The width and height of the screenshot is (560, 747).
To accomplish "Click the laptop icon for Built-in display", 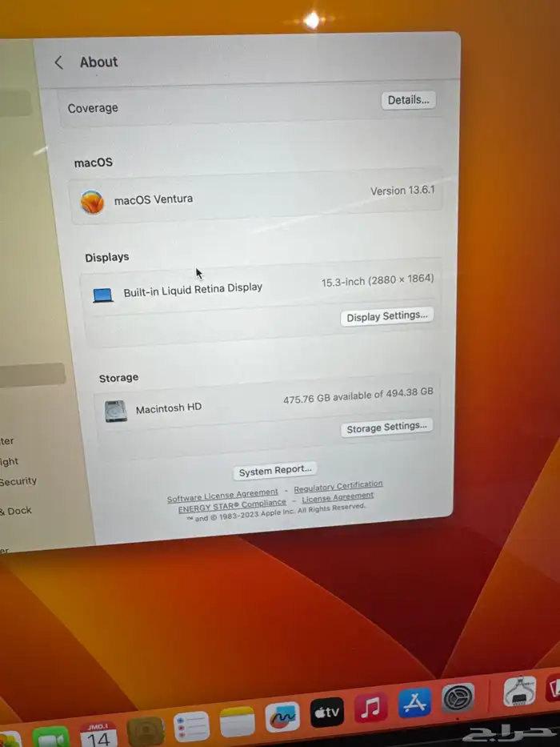I will pyautogui.click(x=103, y=295).
